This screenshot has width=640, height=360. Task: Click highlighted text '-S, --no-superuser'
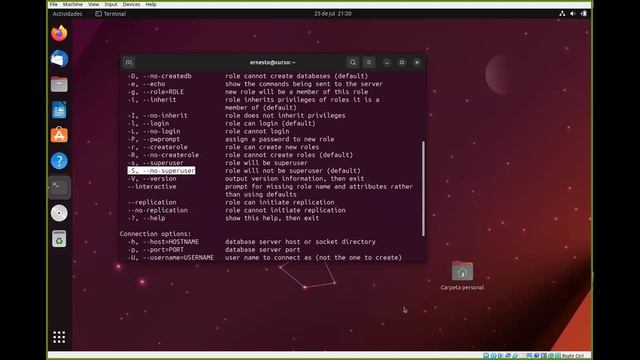pyautogui.click(x=161, y=171)
